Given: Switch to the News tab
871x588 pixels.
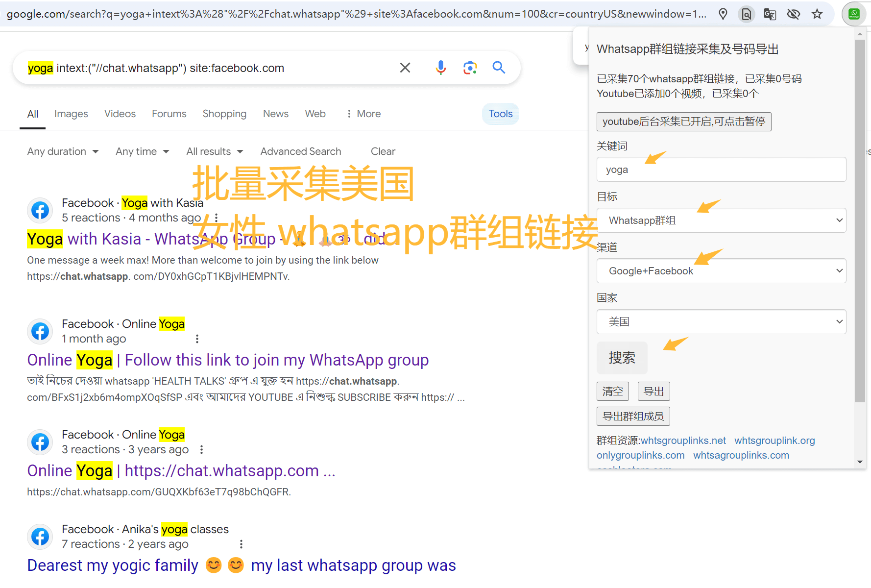Looking at the screenshot, I should tap(276, 114).
